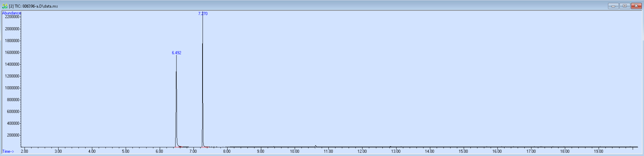Click the 4.00 time axis label
The image size is (644, 156).
point(92,151)
